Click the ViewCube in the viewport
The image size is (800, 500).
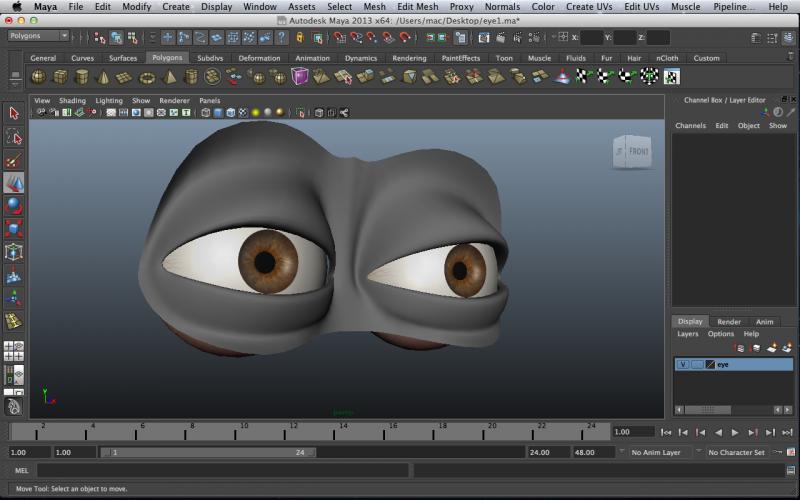tap(631, 152)
